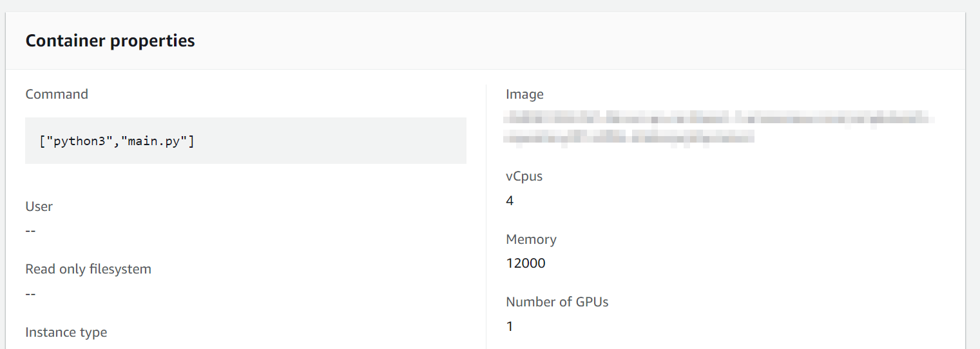Click the Read only filesystem label
Image resolution: width=980 pixels, height=349 pixels.
tap(88, 269)
